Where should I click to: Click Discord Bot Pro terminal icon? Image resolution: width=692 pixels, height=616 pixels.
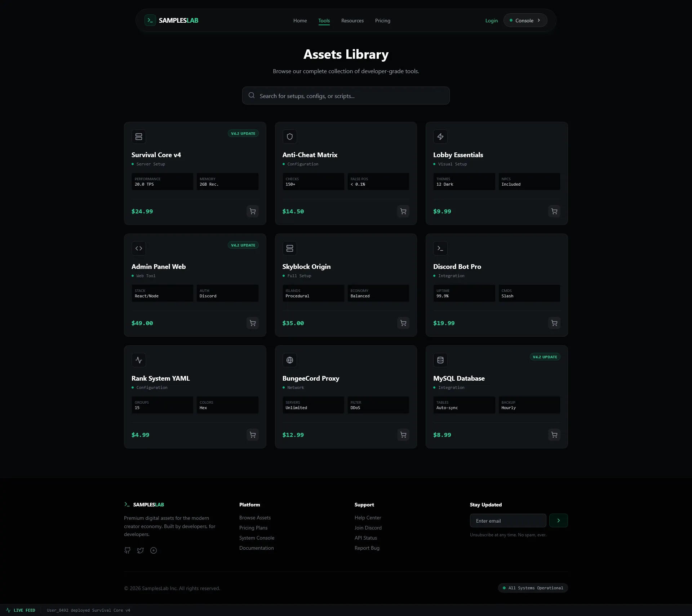[440, 248]
